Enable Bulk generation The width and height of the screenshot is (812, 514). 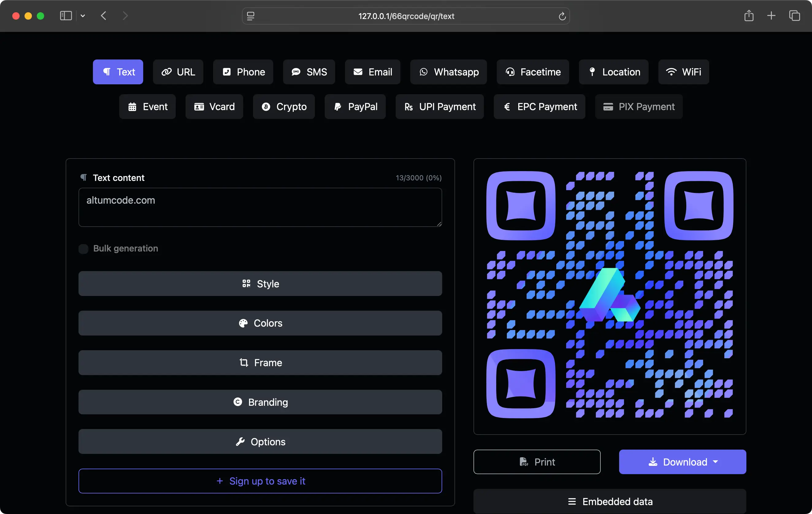click(x=84, y=249)
